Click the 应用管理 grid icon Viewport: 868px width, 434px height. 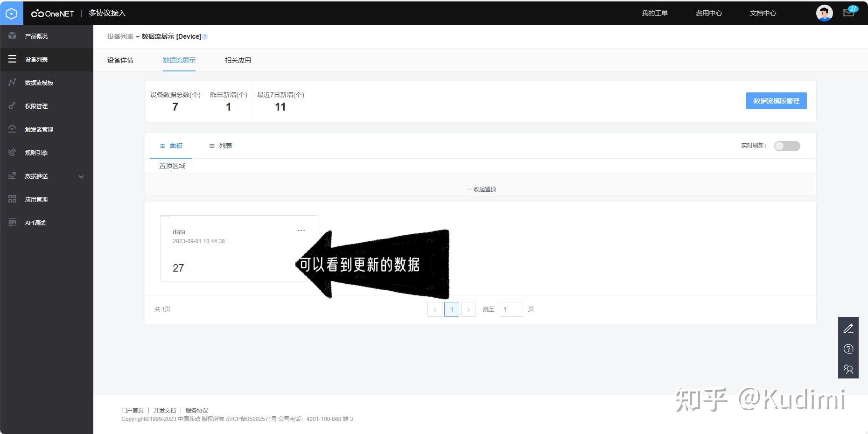point(12,199)
